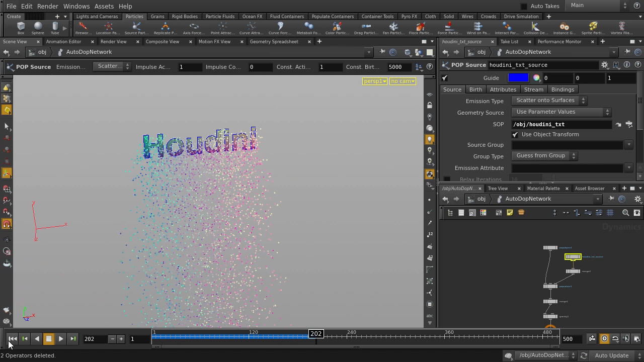Add a sticky note in the network editor
Screen dimensions: 644x362
pos(510,212)
